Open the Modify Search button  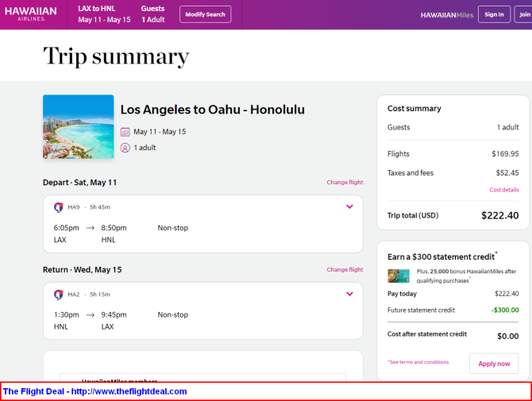tap(206, 14)
